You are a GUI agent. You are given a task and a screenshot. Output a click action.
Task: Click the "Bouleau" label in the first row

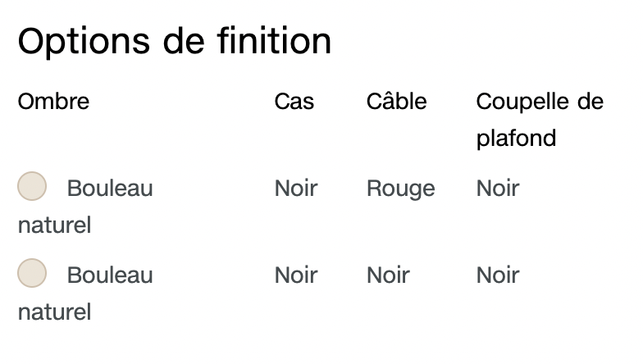point(110,189)
